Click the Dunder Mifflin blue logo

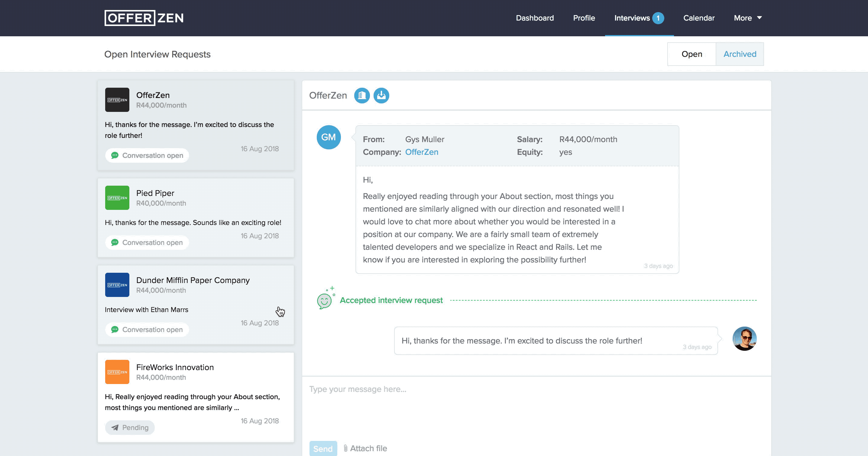pos(117,285)
